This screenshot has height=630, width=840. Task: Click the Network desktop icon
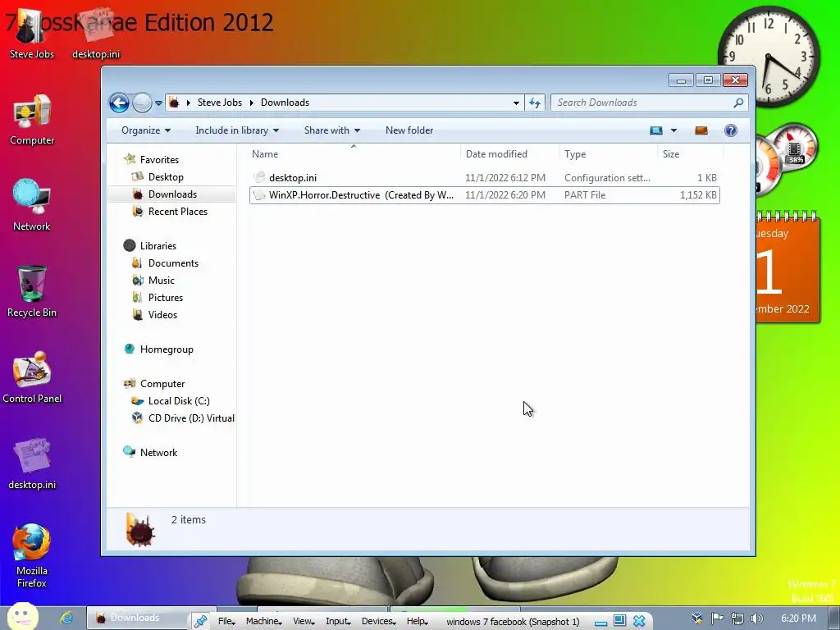coord(32,206)
